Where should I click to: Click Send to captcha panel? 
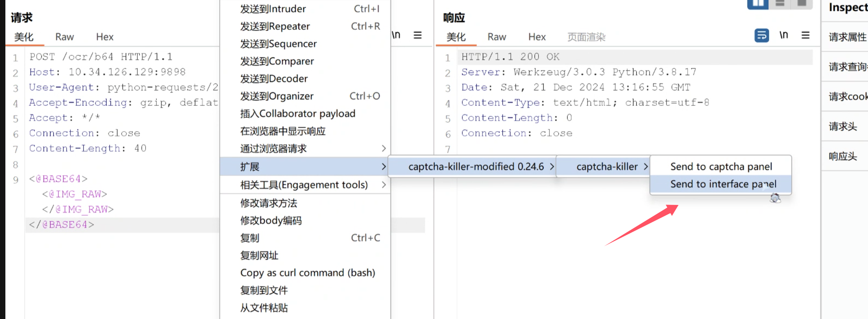(721, 167)
